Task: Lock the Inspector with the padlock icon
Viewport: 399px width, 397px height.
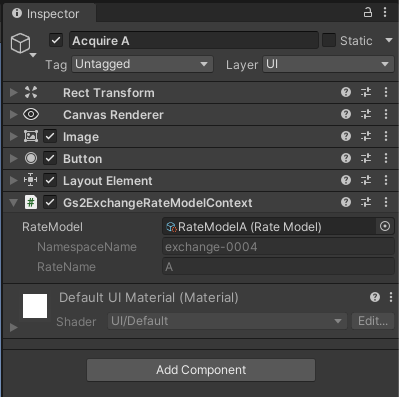Action: [x=368, y=12]
